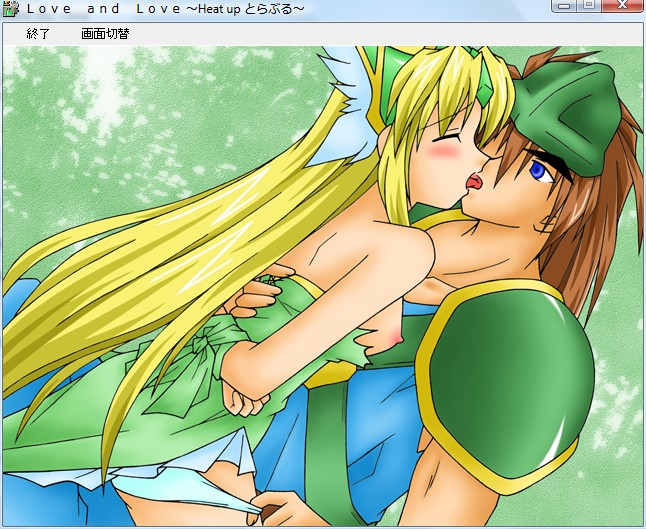Maximize the game window

tap(589, 6)
